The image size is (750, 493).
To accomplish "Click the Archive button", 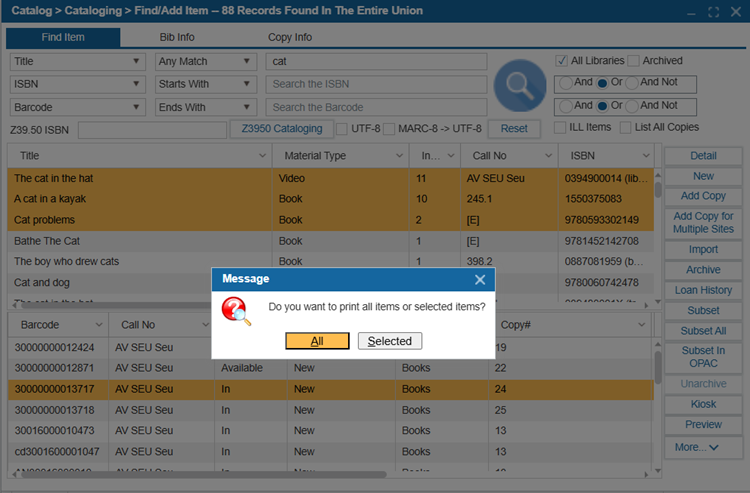I will (x=703, y=270).
